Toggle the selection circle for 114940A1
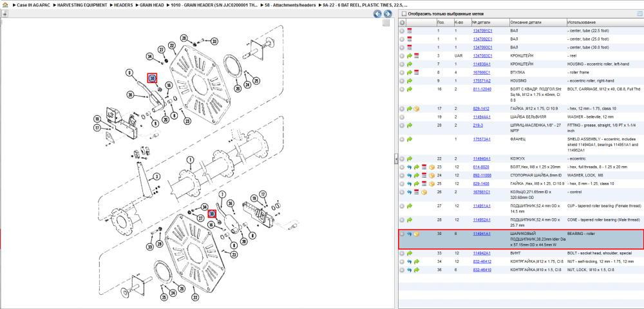Screen dimensions: 644x309 (402, 158)
